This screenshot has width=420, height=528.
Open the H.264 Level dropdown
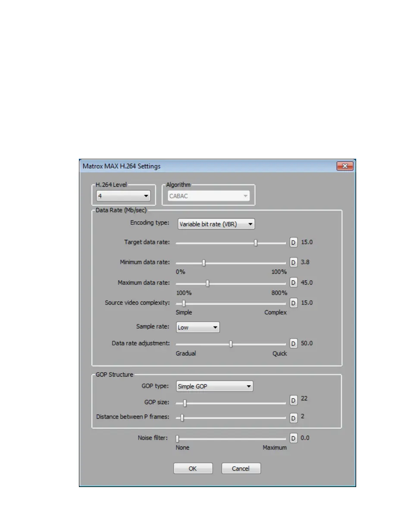click(x=123, y=196)
